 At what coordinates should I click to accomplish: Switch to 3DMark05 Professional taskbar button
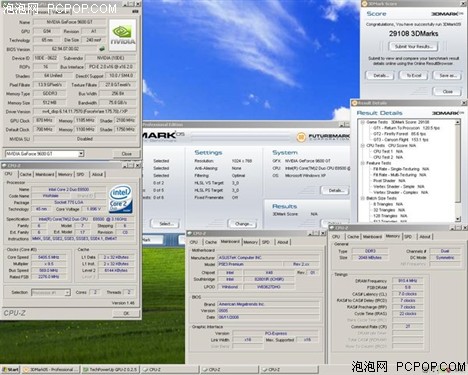51,369
